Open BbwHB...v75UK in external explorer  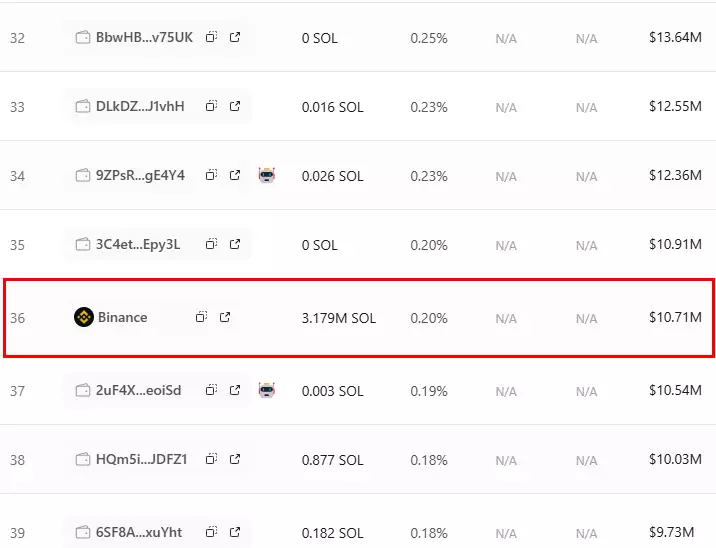[235, 37]
